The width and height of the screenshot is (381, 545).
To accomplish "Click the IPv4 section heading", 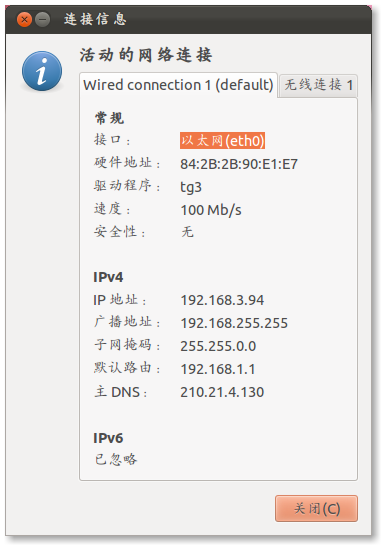I will 108,277.
